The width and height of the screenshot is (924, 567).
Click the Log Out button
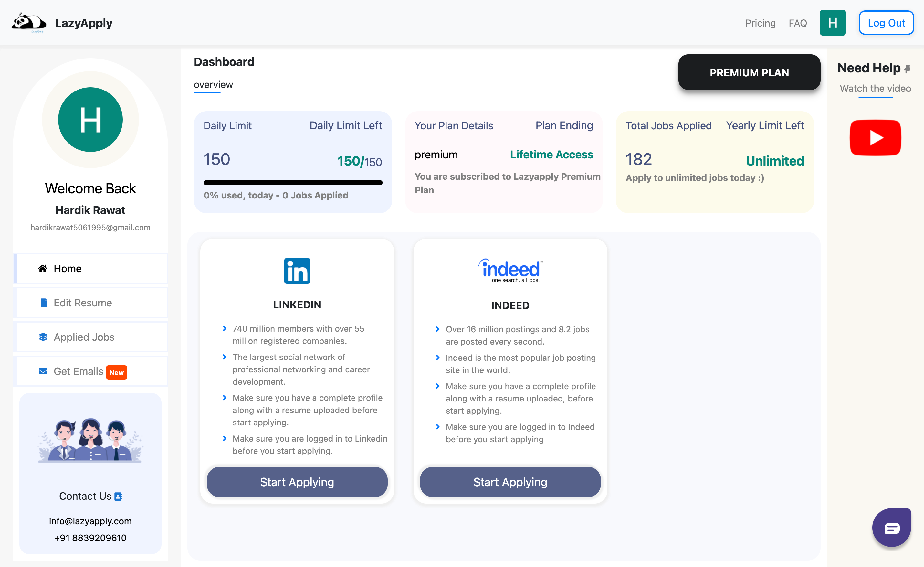pyautogui.click(x=886, y=23)
